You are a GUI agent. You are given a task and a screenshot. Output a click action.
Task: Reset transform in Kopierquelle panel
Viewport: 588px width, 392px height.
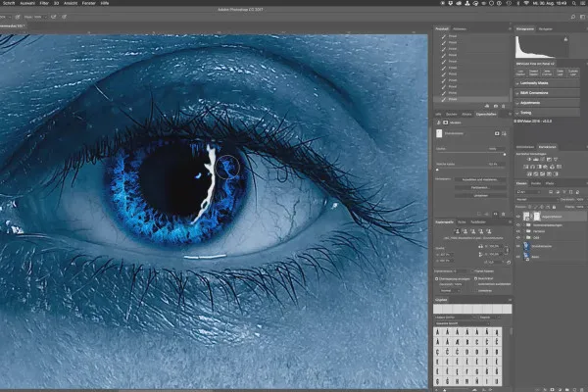[x=509, y=263]
